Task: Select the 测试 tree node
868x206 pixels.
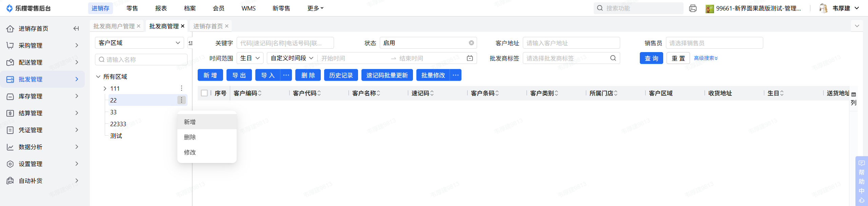Action: coord(116,136)
